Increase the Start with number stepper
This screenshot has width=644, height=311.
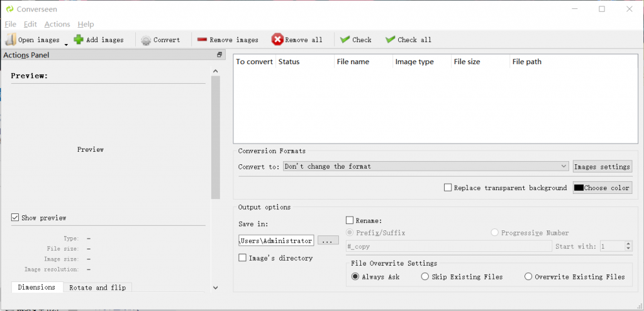[628, 244]
